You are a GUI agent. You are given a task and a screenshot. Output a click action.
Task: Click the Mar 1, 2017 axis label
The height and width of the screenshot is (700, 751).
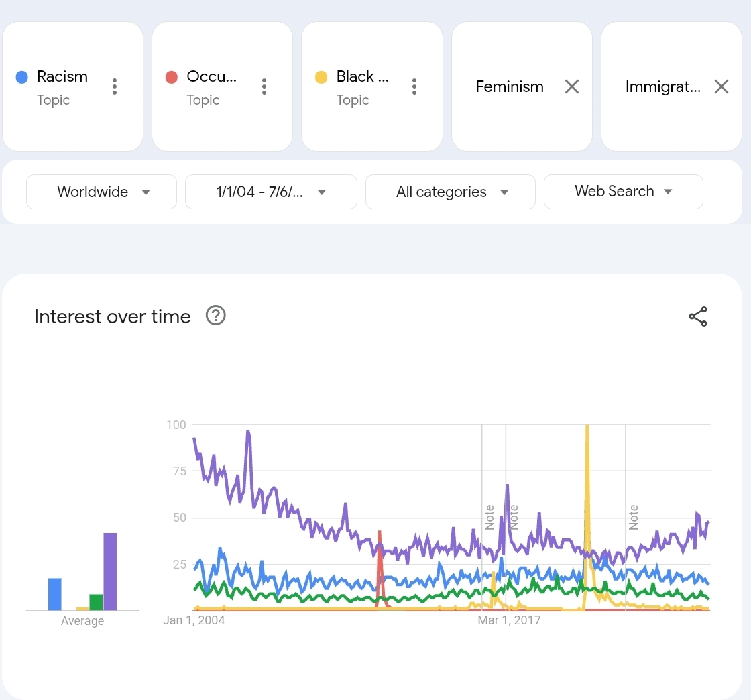[x=509, y=620]
